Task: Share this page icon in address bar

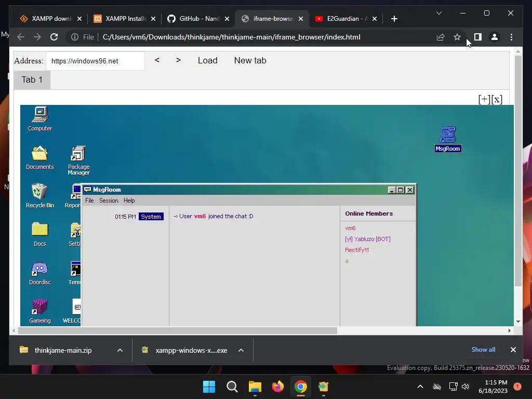Action: pos(441,37)
